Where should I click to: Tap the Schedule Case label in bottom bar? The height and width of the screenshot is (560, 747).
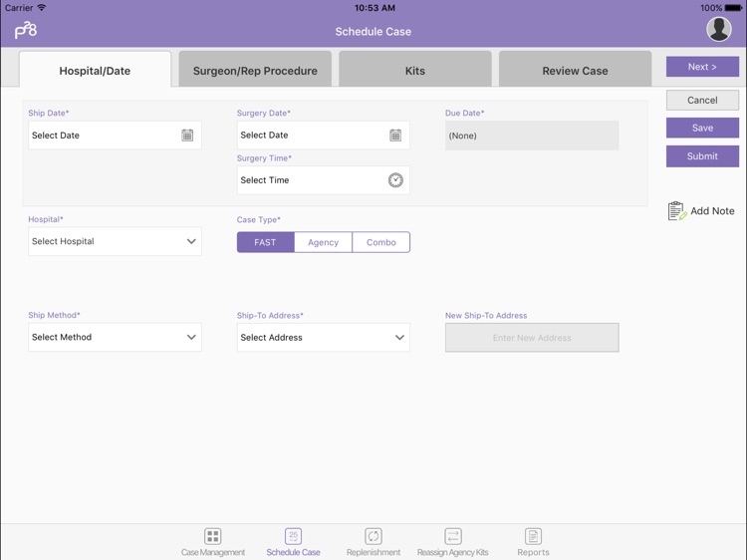[x=293, y=552]
